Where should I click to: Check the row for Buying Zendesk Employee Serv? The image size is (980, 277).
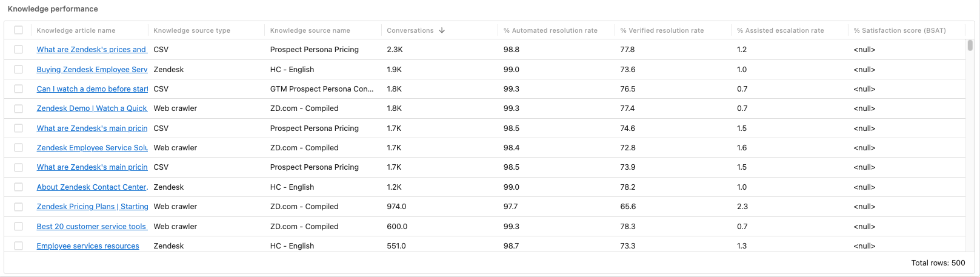coord(18,70)
